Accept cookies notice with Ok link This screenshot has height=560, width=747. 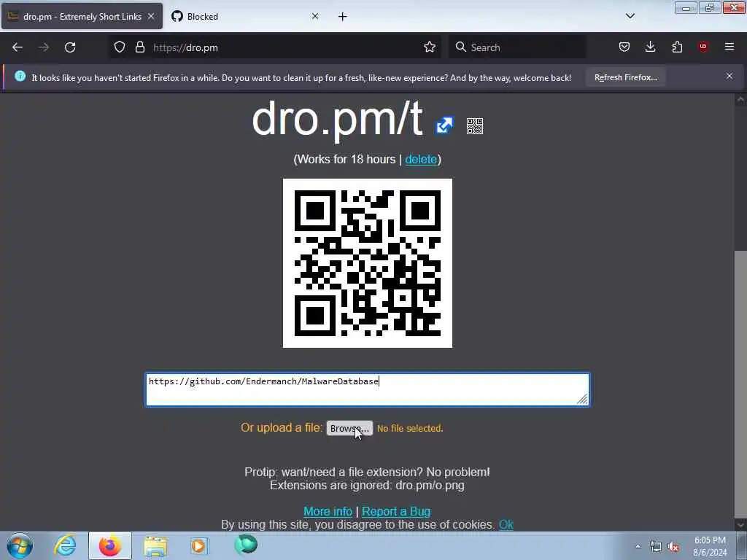click(x=506, y=525)
